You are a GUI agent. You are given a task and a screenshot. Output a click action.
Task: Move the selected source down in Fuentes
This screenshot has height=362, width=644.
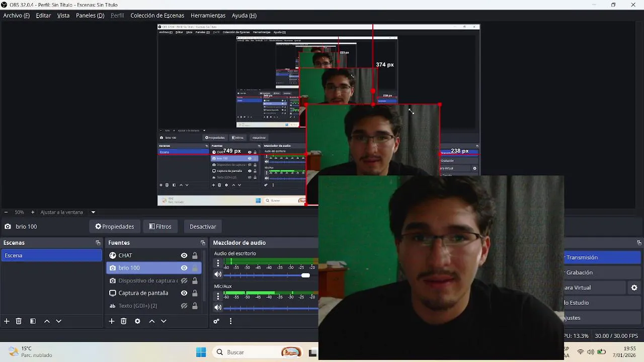pos(164,321)
